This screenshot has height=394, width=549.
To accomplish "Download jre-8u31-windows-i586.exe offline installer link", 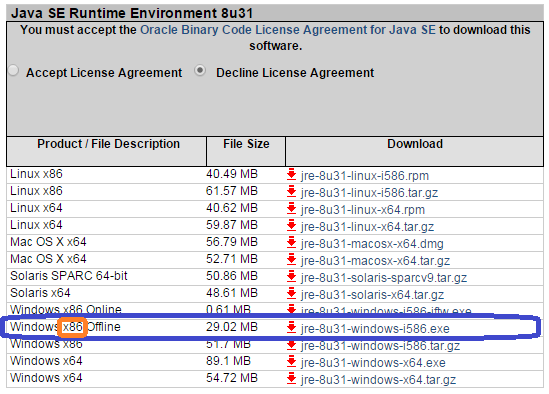I will 375,329.
